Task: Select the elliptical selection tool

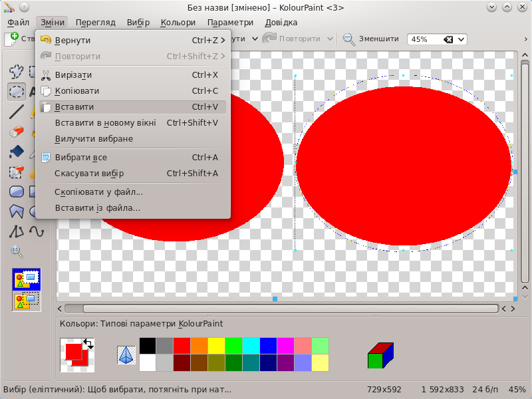Action: 16,92
